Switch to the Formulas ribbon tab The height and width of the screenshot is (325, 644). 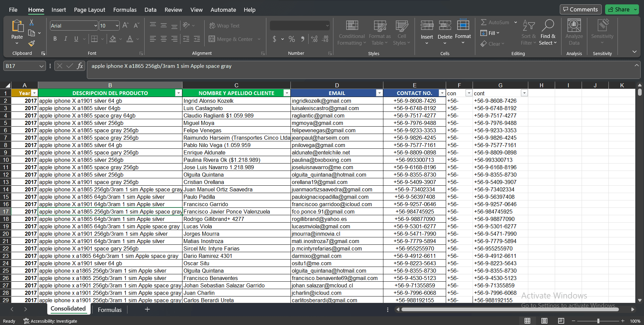[x=125, y=10]
